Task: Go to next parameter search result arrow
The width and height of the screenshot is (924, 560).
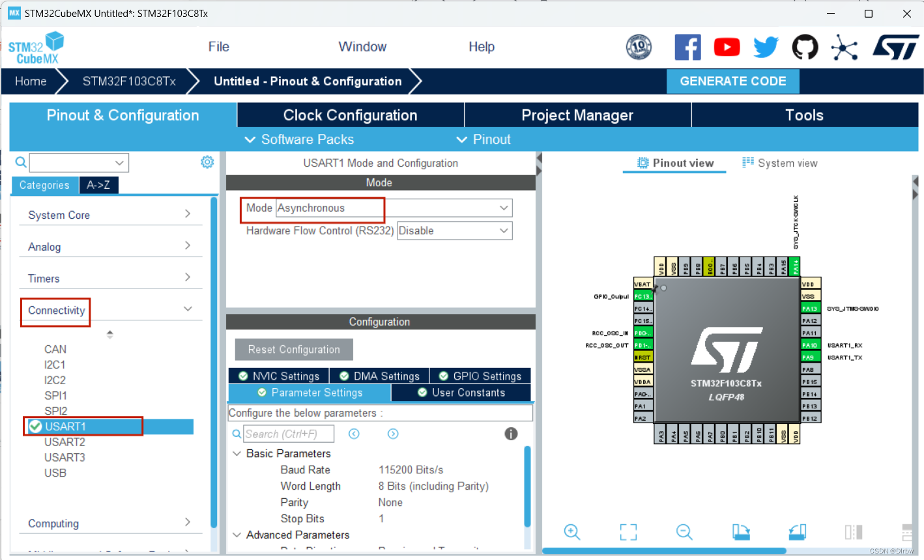Action: [x=393, y=434]
